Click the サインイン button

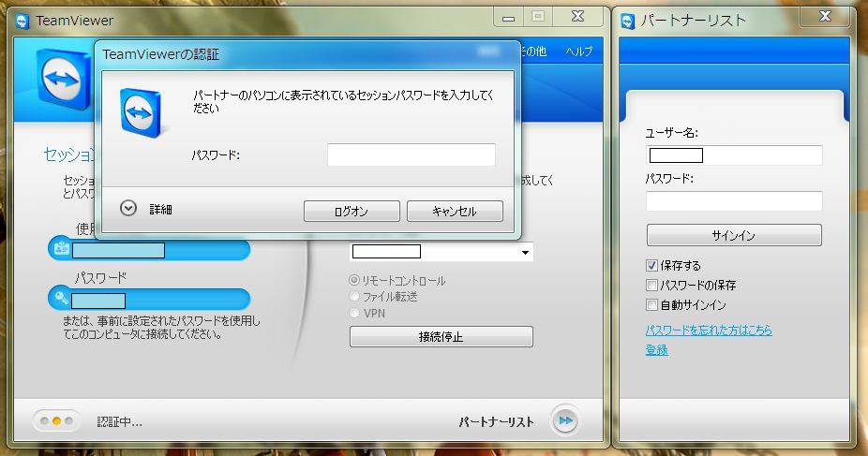point(734,235)
